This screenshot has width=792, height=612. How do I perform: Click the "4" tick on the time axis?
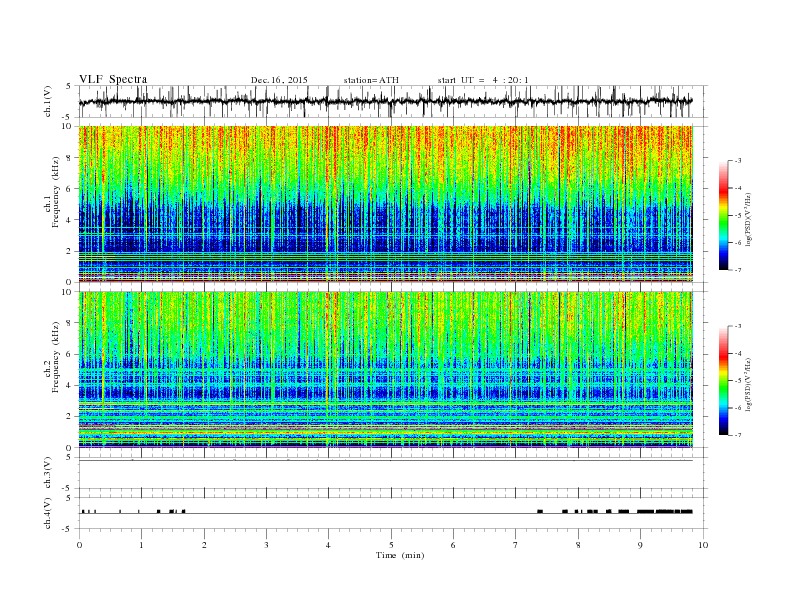[328, 545]
